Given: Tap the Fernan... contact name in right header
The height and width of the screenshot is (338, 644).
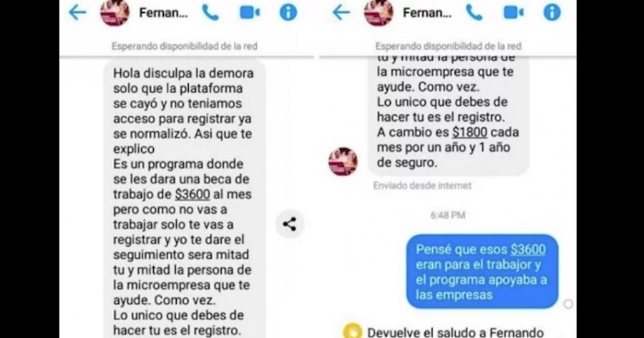Looking at the screenshot, I should pyautogui.click(x=426, y=13).
